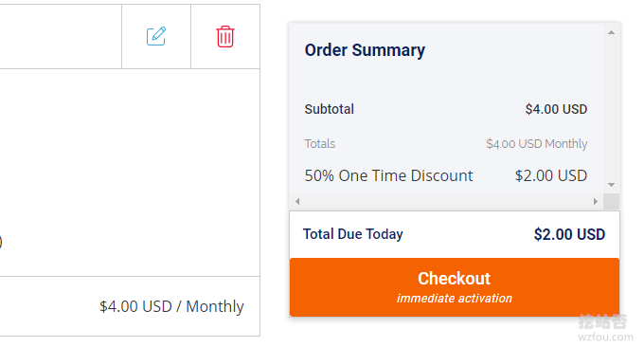The width and height of the screenshot is (644, 347).
Task: Click the horizontal scroll left arrow
Action: pos(297,201)
